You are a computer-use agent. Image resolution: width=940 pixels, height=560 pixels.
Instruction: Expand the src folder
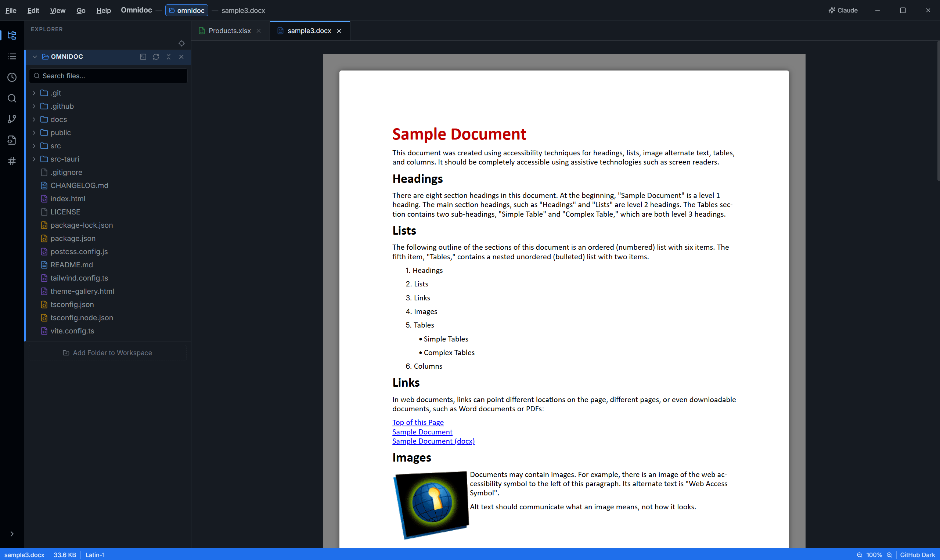coord(34,146)
